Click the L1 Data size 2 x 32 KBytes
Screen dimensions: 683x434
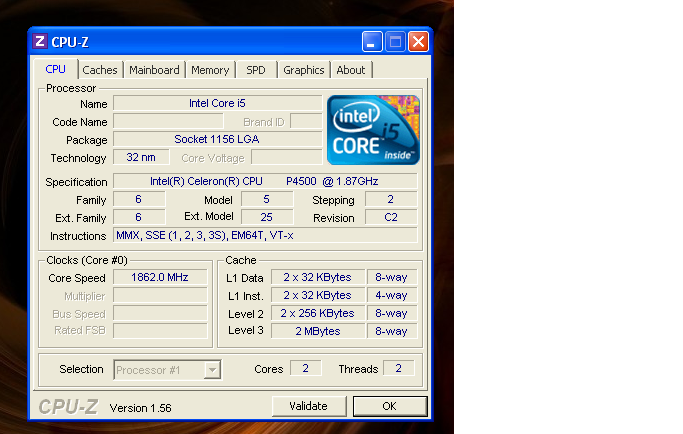tap(318, 278)
